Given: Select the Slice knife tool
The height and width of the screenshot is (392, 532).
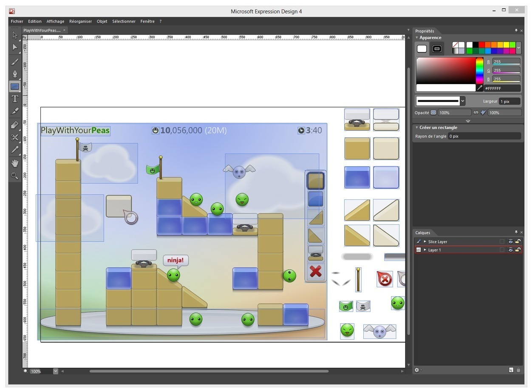Looking at the screenshot, I should tap(15, 111).
